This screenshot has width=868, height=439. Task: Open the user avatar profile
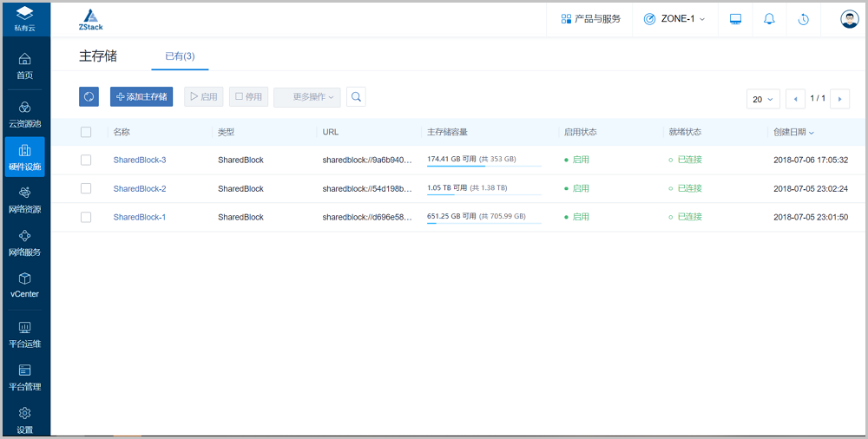coord(849,19)
